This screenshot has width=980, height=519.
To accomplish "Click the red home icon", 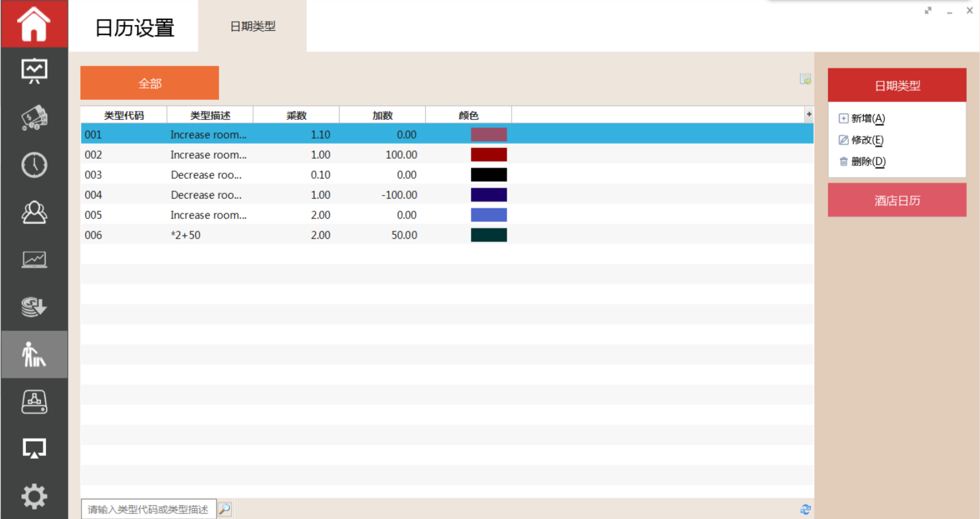I will tap(34, 24).
